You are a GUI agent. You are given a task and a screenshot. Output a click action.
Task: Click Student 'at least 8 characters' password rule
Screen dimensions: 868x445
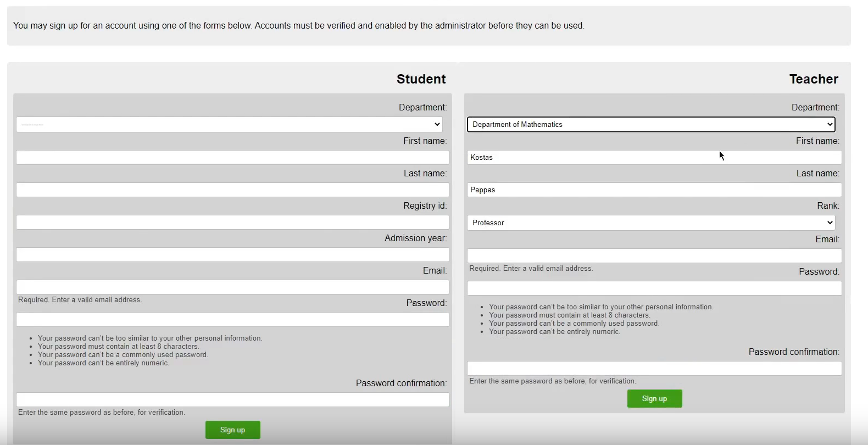coord(118,346)
